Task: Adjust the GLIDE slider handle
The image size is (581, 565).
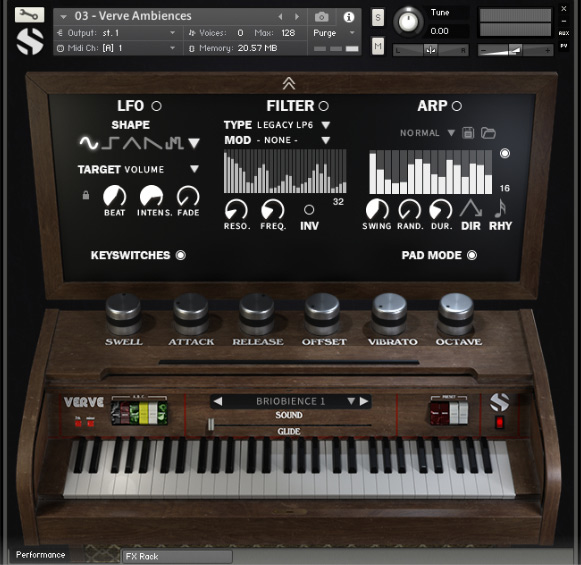Action: tap(211, 425)
